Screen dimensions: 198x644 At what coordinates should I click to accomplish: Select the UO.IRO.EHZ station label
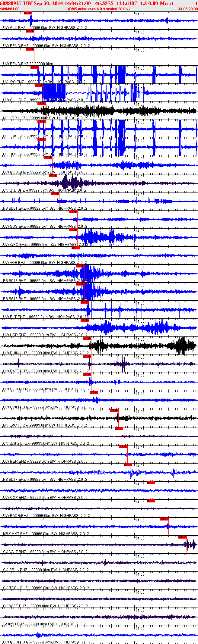click(44, 82)
